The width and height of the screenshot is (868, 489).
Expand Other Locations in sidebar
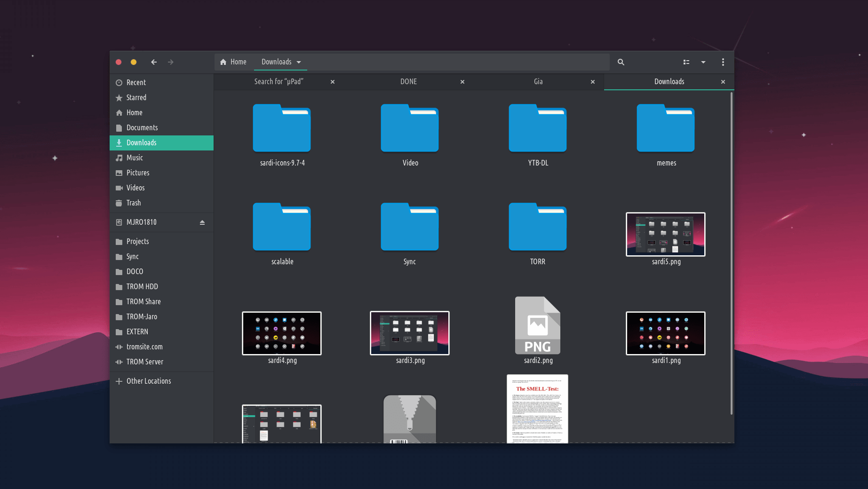point(149,381)
